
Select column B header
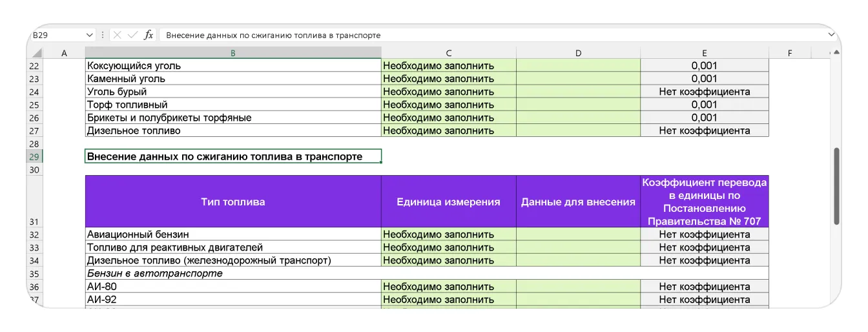[x=233, y=53]
